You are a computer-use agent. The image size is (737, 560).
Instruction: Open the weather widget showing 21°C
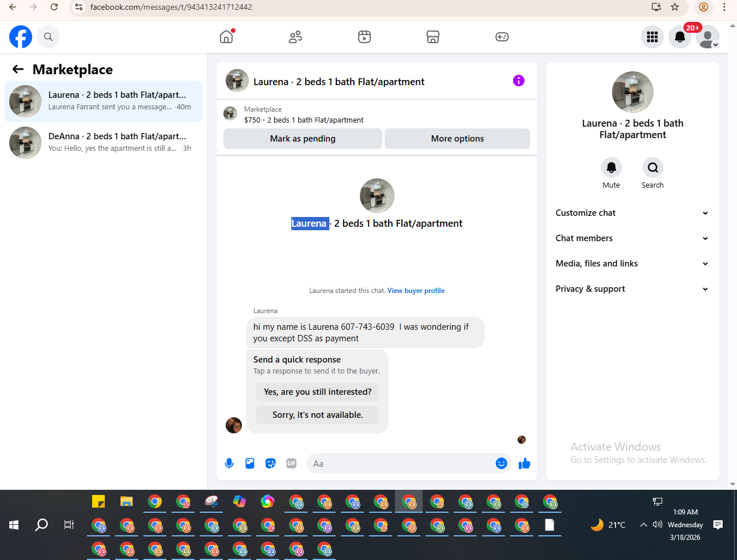tap(608, 525)
